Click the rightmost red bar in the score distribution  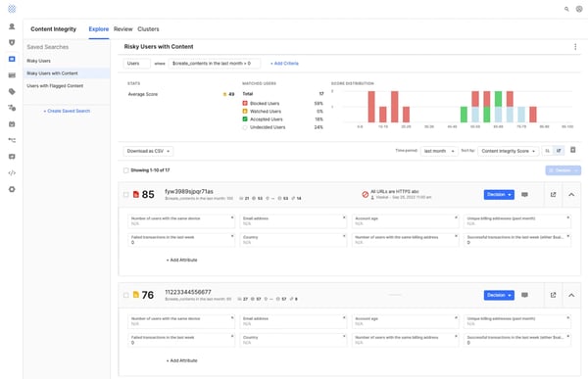click(533, 115)
